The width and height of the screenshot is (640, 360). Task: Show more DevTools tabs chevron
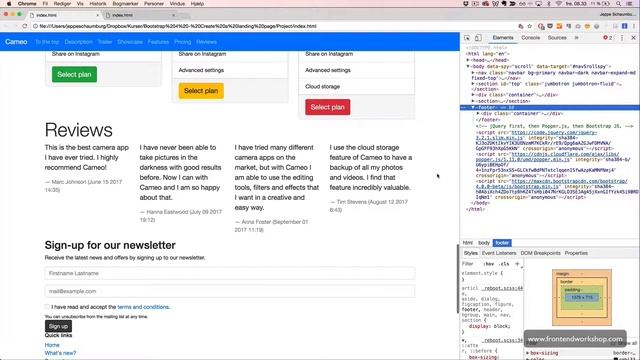pos(576,38)
